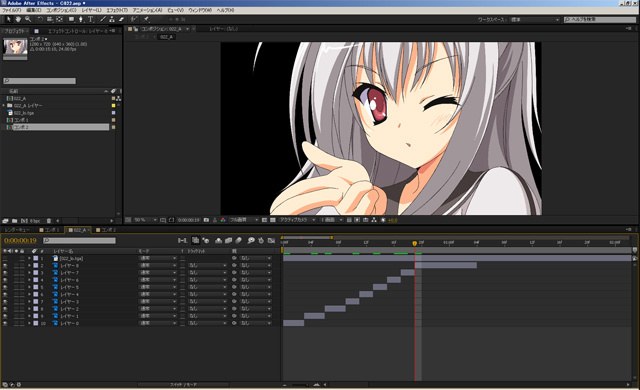Toggle visibility of レイヤー 3
The height and width of the screenshot is (390, 640).
(5, 301)
